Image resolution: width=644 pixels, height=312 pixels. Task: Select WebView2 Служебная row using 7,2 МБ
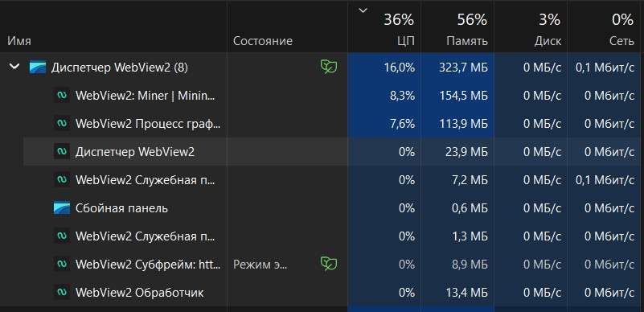coord(331,180)
